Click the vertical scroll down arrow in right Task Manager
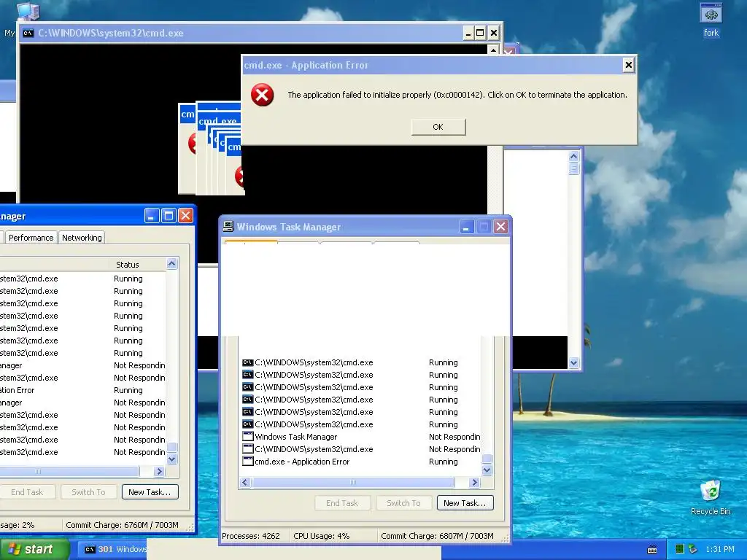The height and width of the screenshot is (560, 747). [x=487, y=470]
